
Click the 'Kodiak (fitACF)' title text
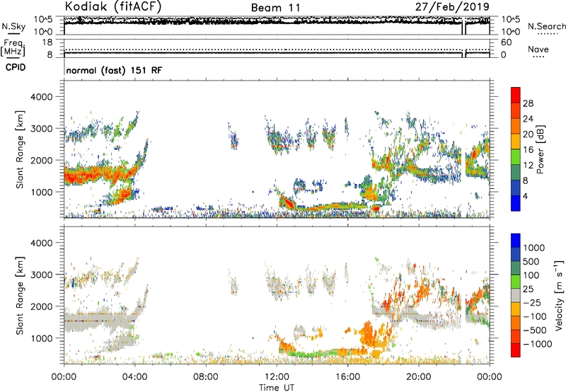coord(113,6)
